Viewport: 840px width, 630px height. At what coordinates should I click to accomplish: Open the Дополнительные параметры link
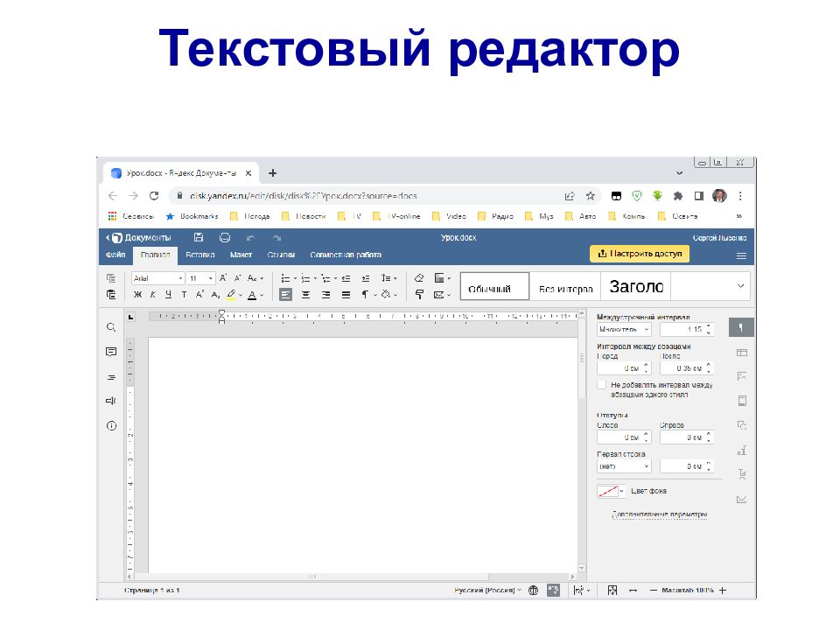[660, 514]
